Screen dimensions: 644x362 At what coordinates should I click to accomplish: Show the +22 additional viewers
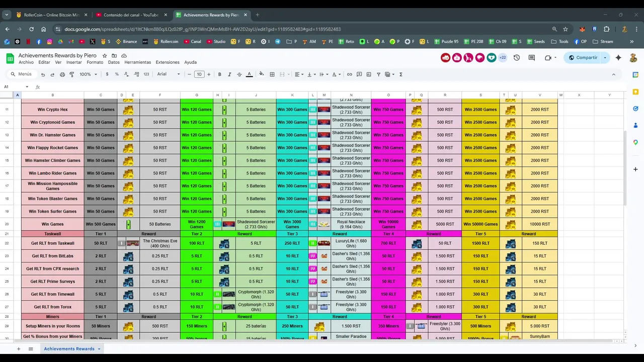503,58
